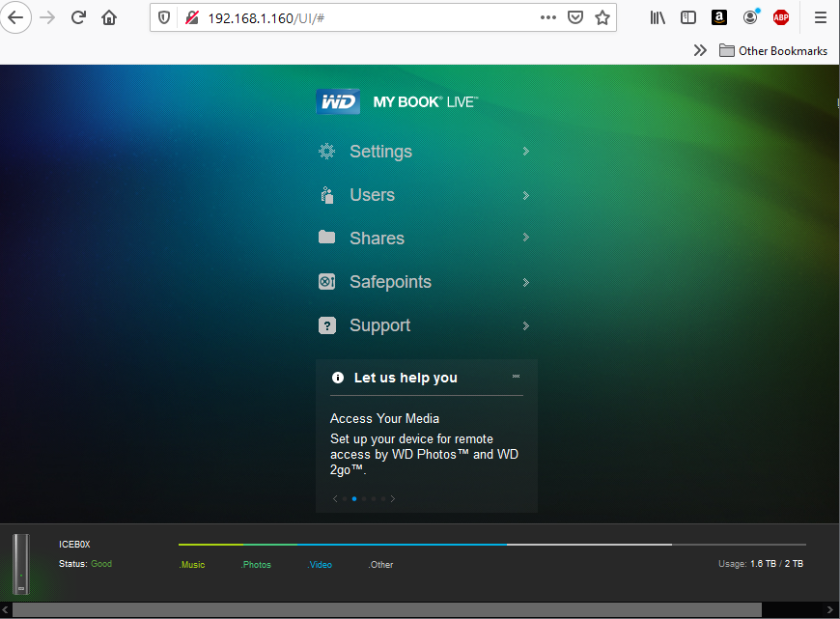Viewport: 840px width, 619px height.
Task: Click the Access Your Media heading
Action: click(384, 418)
